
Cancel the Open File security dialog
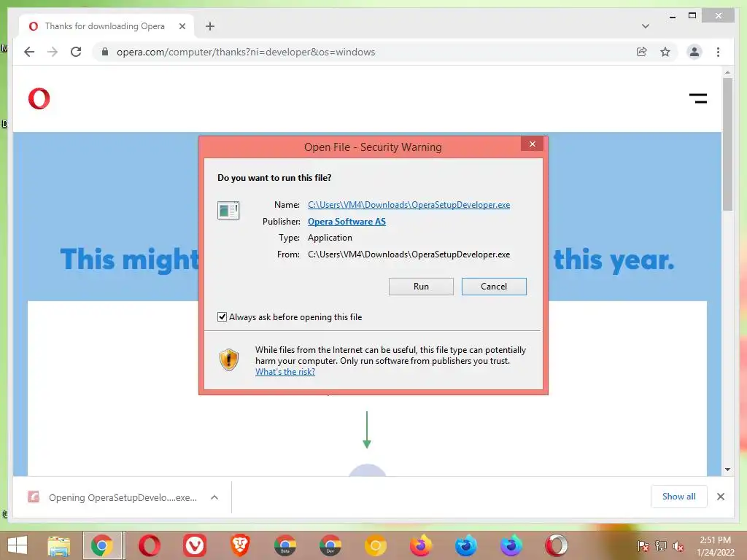coord(494,286)
